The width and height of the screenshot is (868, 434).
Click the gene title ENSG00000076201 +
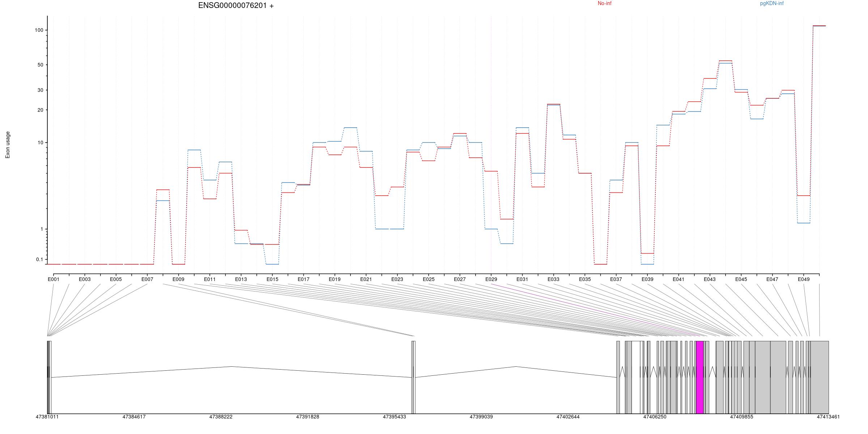point(236,5)
